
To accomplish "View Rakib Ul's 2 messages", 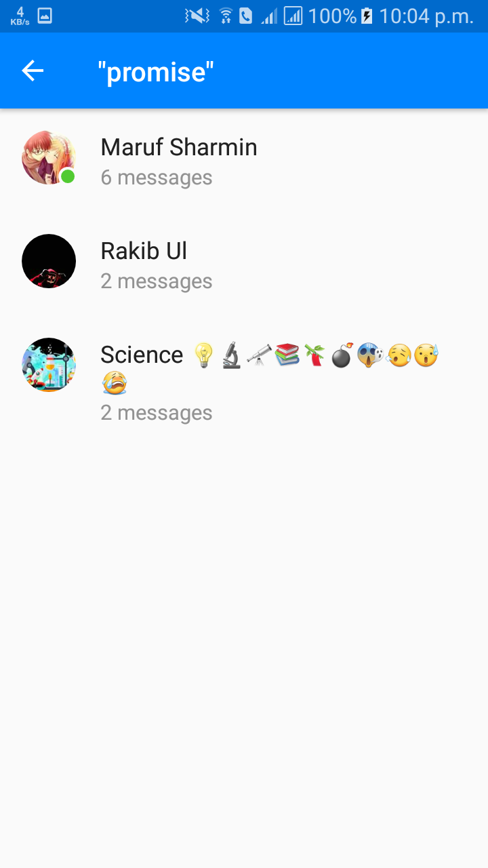I will pyautogui.click(x=157, y=281).
